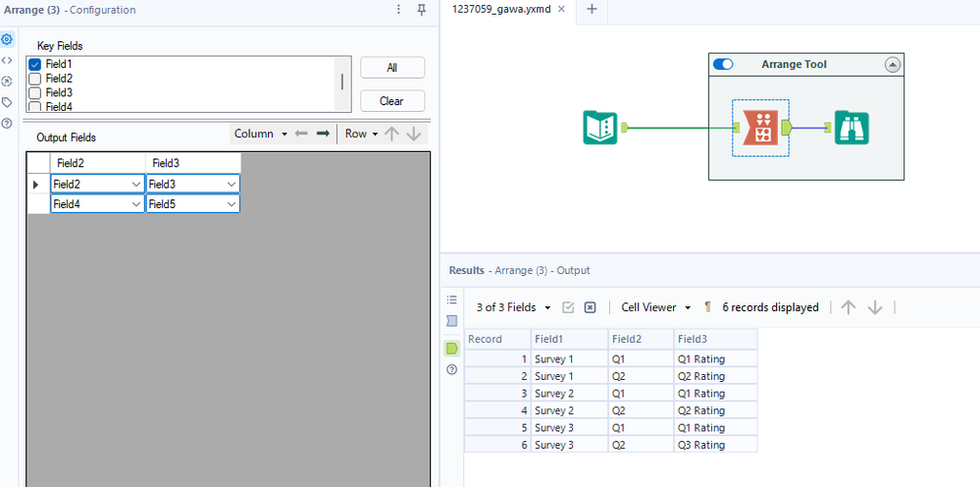Move column left arrow
The height and width of the screenshot is (487, 980).
pyautogui.click(x=301, y=134)
